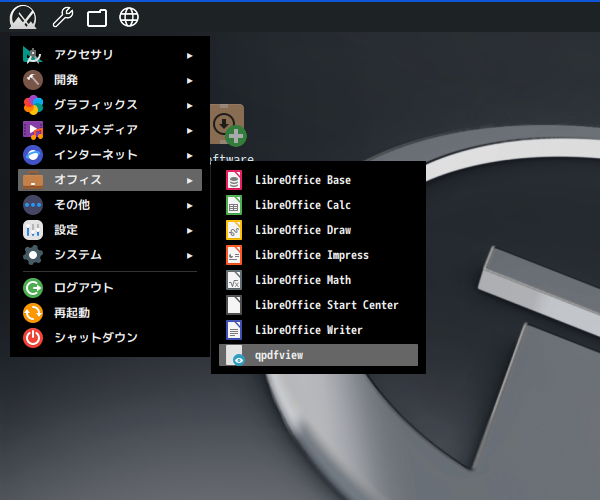Image resolution: width=600 pixels, height=500 pixels.
Task: Click the wrench settings icon in top panel
Action: [62, 17]
